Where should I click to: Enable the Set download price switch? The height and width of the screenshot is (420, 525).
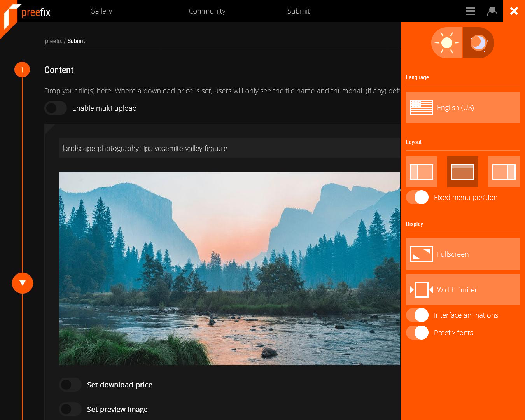click(70, 385)
